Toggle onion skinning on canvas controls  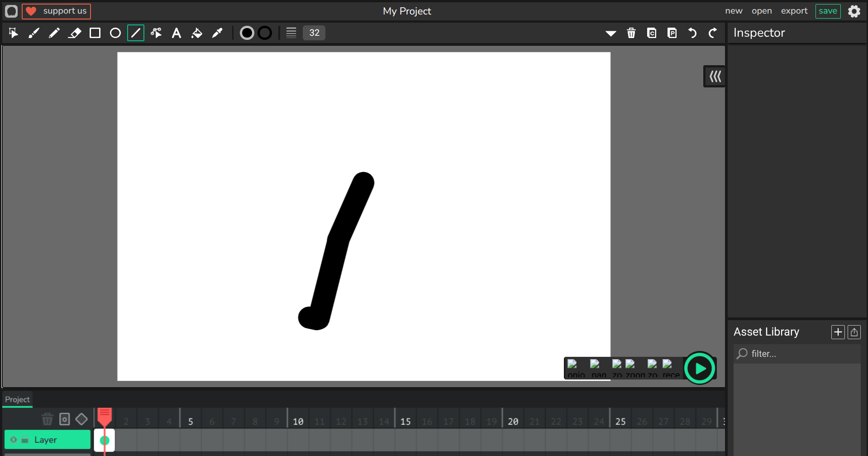(x=576, y=369)
